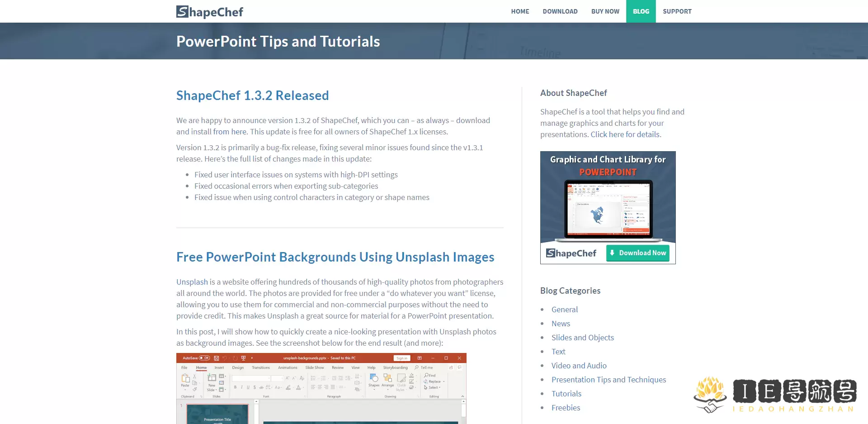Click the Tell me search box
The width and height of the screenshot is (868, 424).
(x=424, y=367)
